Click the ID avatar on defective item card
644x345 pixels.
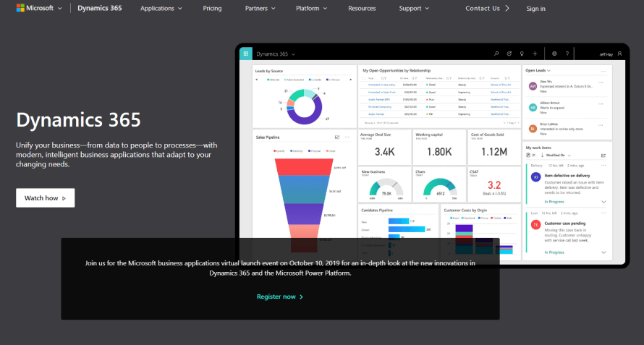click(535, 177)
